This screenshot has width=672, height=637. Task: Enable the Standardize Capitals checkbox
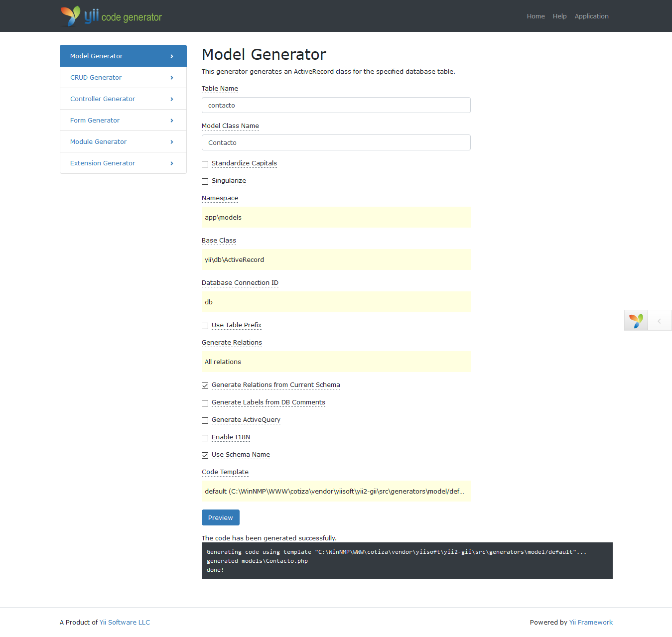(205, 164)
